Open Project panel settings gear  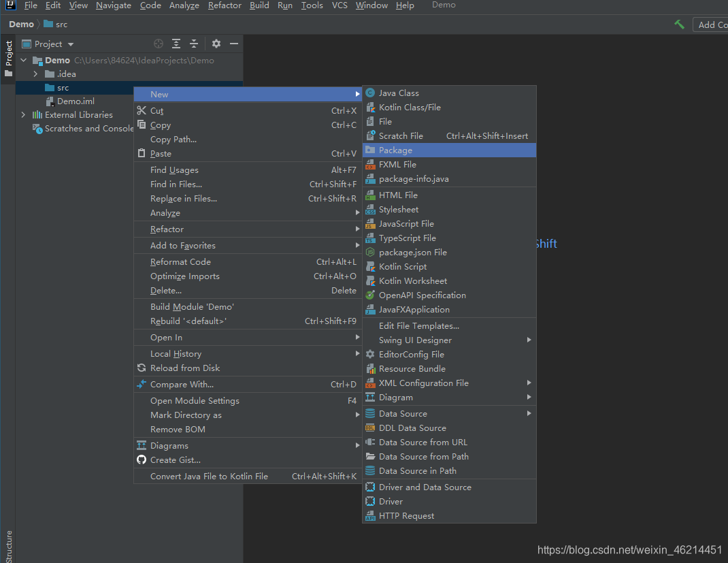pyautogui.click(x=216, y=44)
